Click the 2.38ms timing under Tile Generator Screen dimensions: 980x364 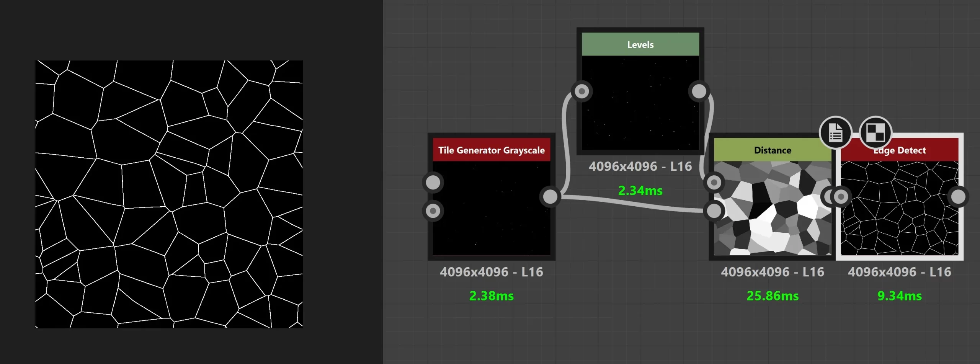coord(492,295)
